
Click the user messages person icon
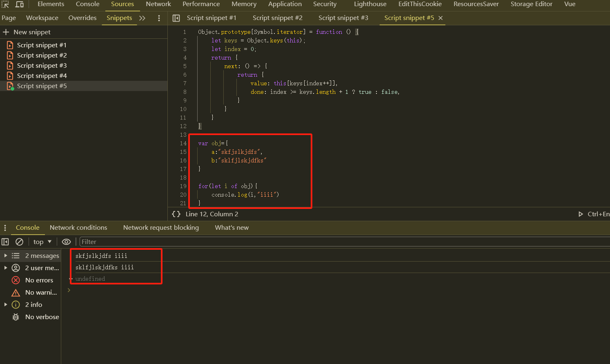pyautogui.click(x=16, y=268)
